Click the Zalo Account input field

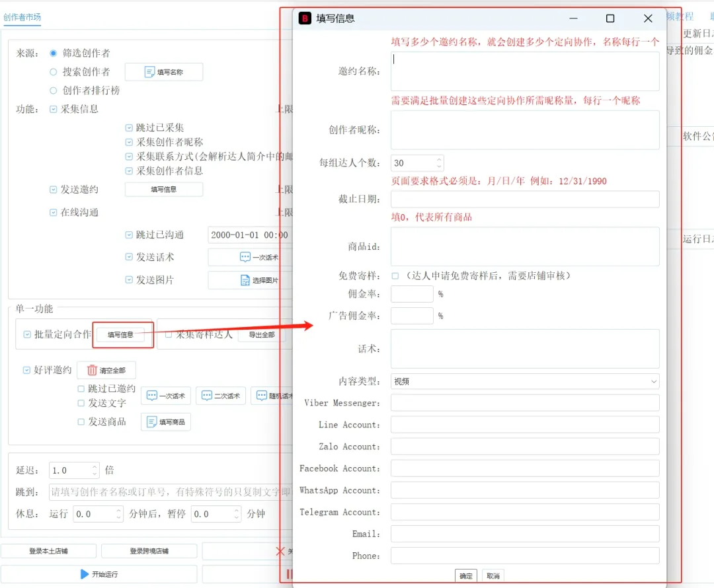coord(524,447)
